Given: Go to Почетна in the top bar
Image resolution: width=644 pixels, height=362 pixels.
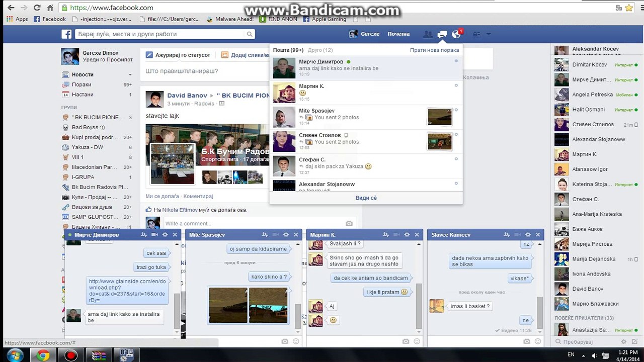Looking at the screenshot, I should click(398, 34).
